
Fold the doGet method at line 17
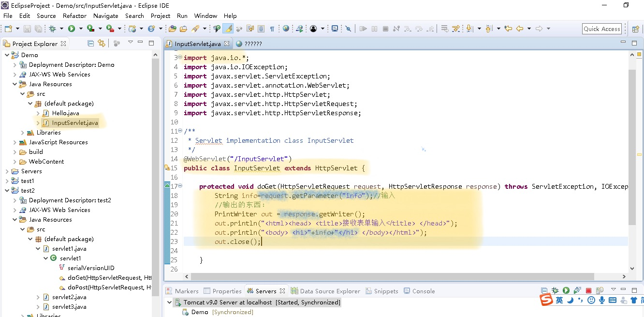(x=180, y=186)
